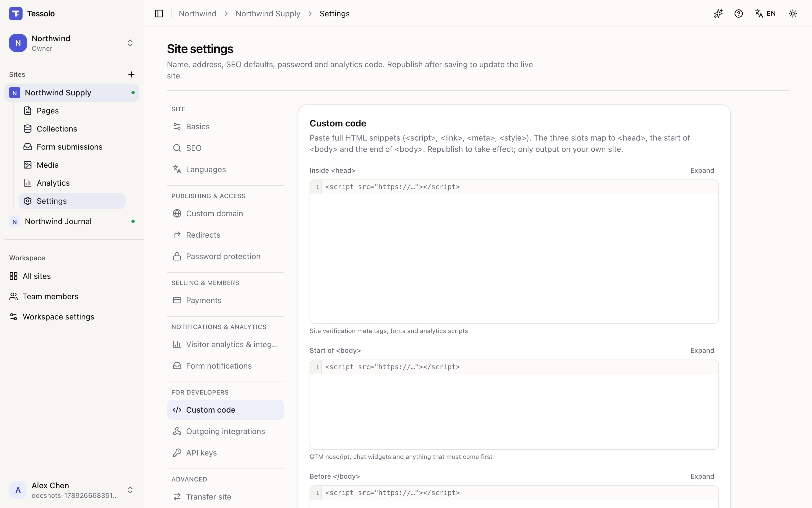Expand the Inside <head> editor
Screen dimensions: 812x508
point(702,170)
